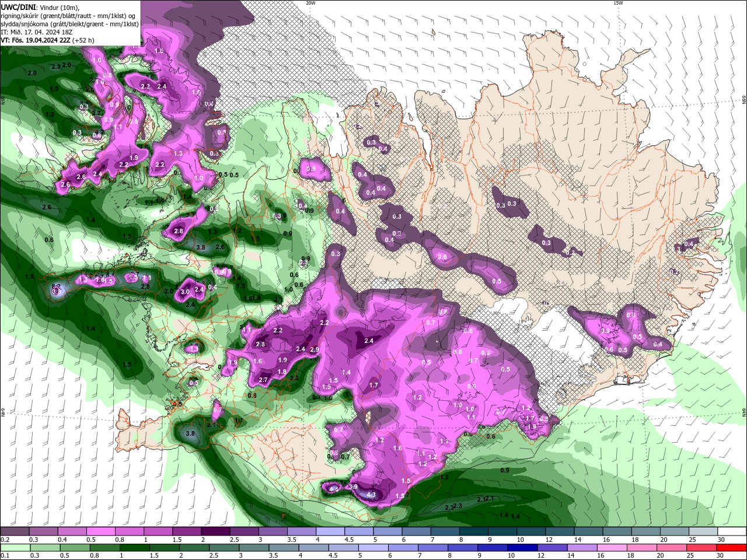
Task: Pick the bright pink 0.5 swatch in snow legend
Action: click(100, 531)
